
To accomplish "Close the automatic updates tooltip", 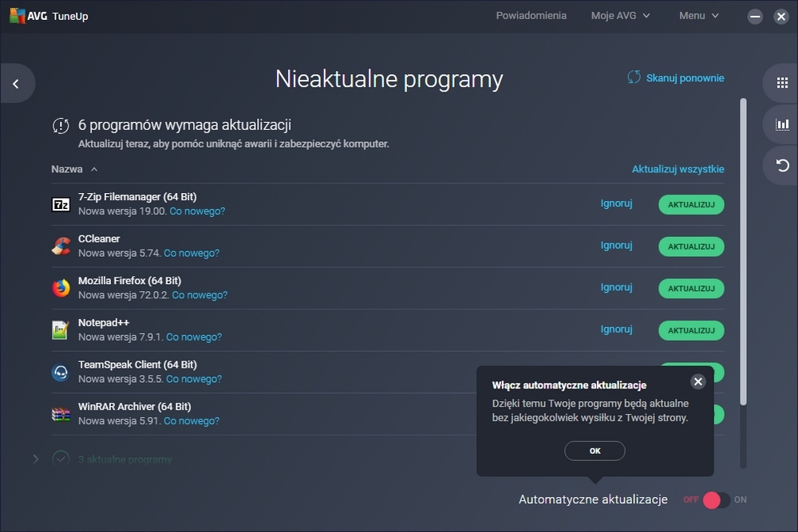I will click(x=698, y=381).
